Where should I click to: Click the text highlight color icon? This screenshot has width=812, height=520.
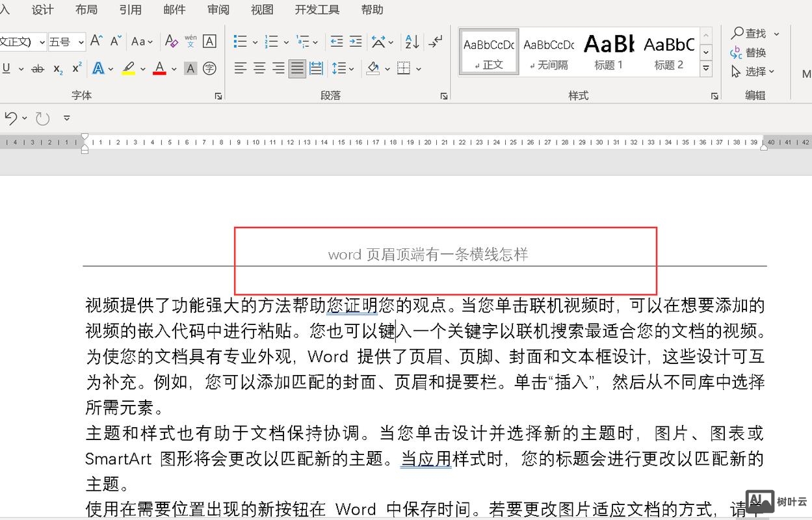coord(127,68)
